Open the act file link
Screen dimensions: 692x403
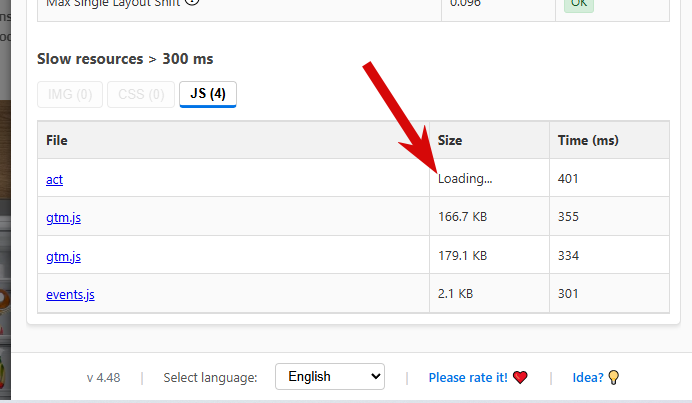[55, 180]
